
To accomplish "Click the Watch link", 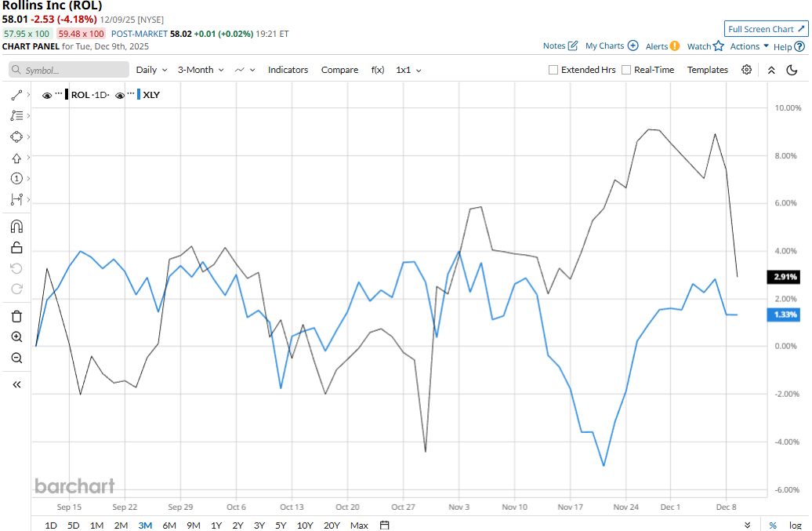I will coord(698,46).
